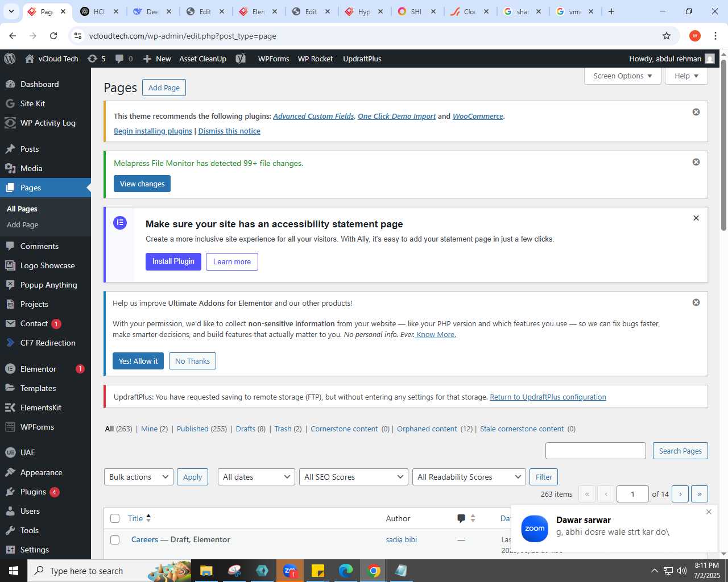
Task: Open the Dashboard sidebar item
Action: tap(45, 84)
